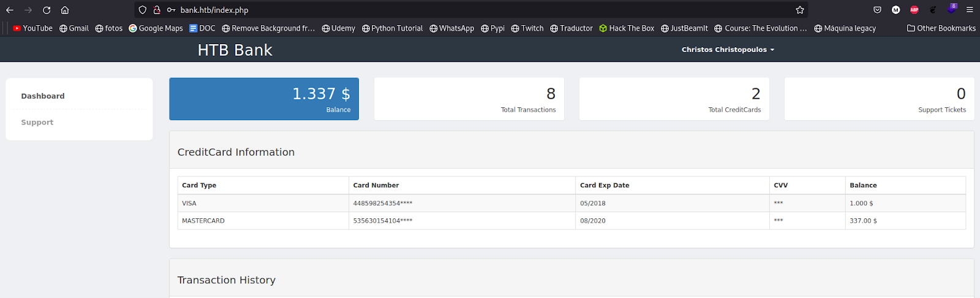Screen dimensions: 980x298
Task: Click the 8 Total Transactions card
Action: pyautogui.click(x=469, y=99)
